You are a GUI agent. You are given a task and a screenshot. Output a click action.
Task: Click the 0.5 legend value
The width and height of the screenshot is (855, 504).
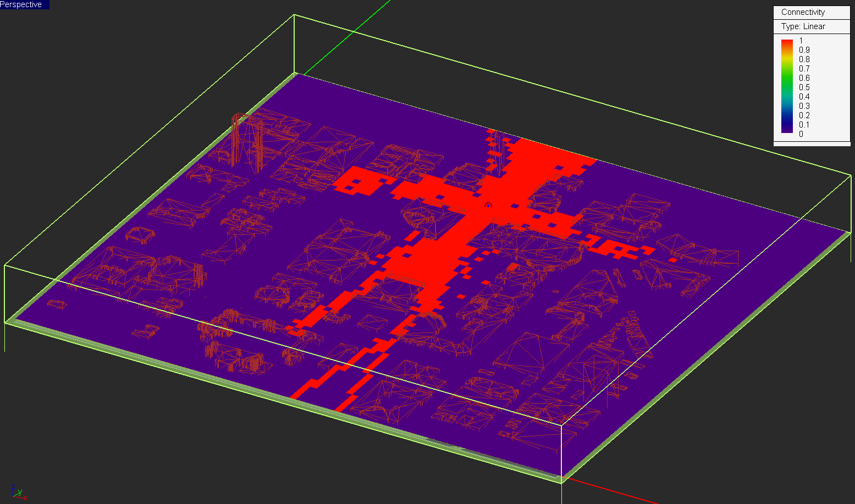click(804, 87)
